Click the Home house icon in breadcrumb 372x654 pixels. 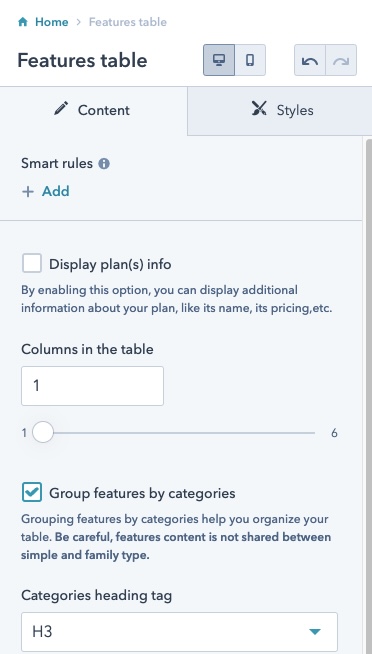pos(23,22)
